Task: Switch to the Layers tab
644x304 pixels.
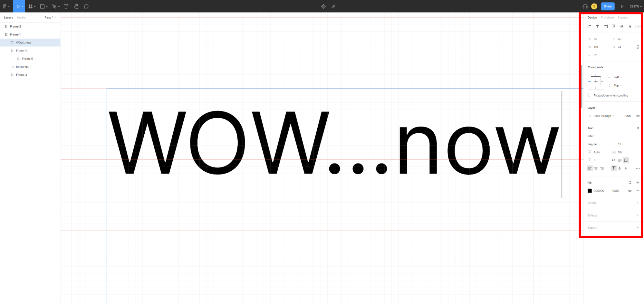Action: click(x=8, y=17)
